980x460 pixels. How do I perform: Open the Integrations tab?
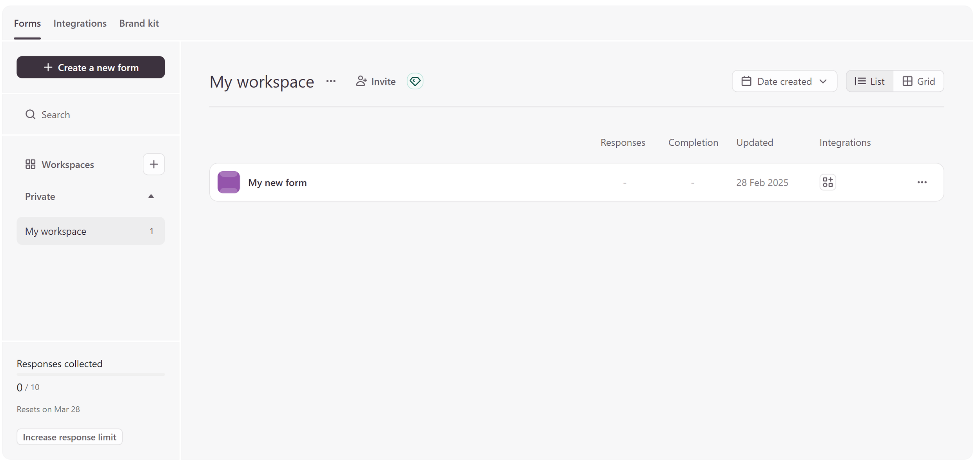(80, 24)
